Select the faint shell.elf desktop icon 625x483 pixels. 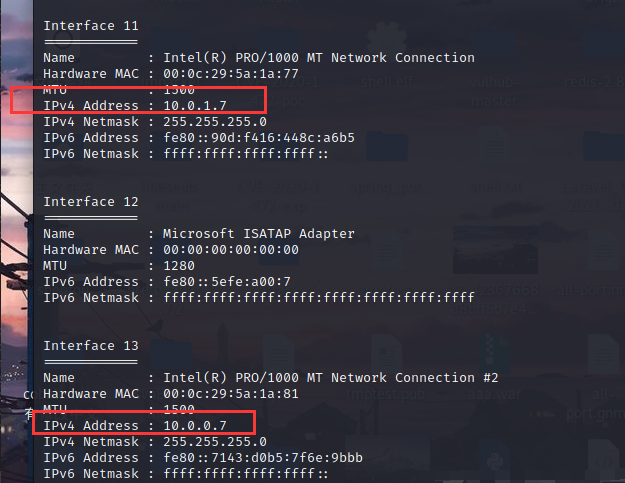click(x=387, y=56)
